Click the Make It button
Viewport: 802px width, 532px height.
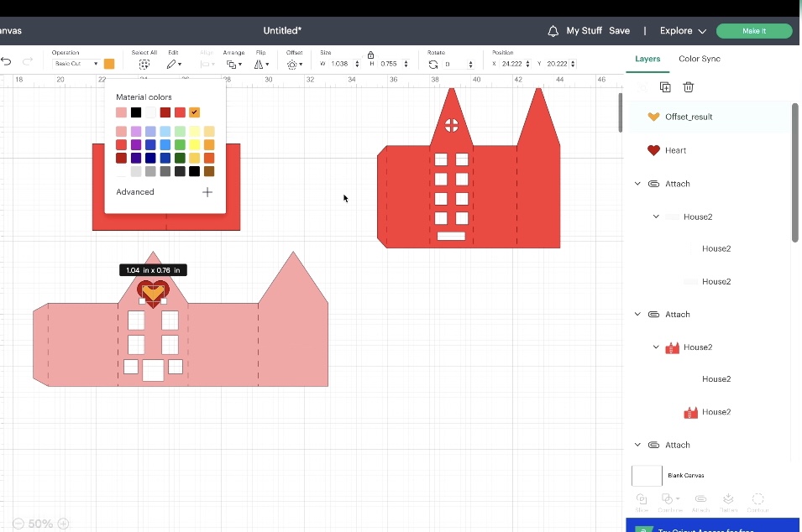click(x=753, y=30)
